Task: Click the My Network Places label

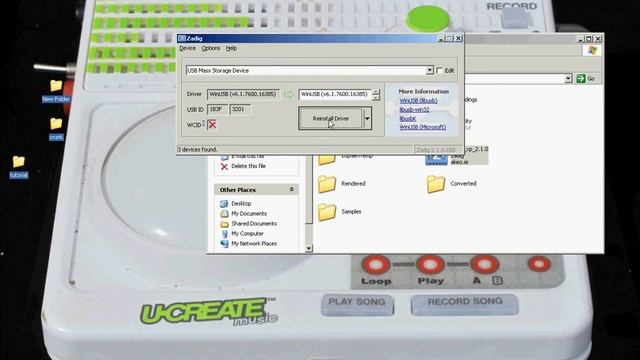Action: click(x=254, y=244)
